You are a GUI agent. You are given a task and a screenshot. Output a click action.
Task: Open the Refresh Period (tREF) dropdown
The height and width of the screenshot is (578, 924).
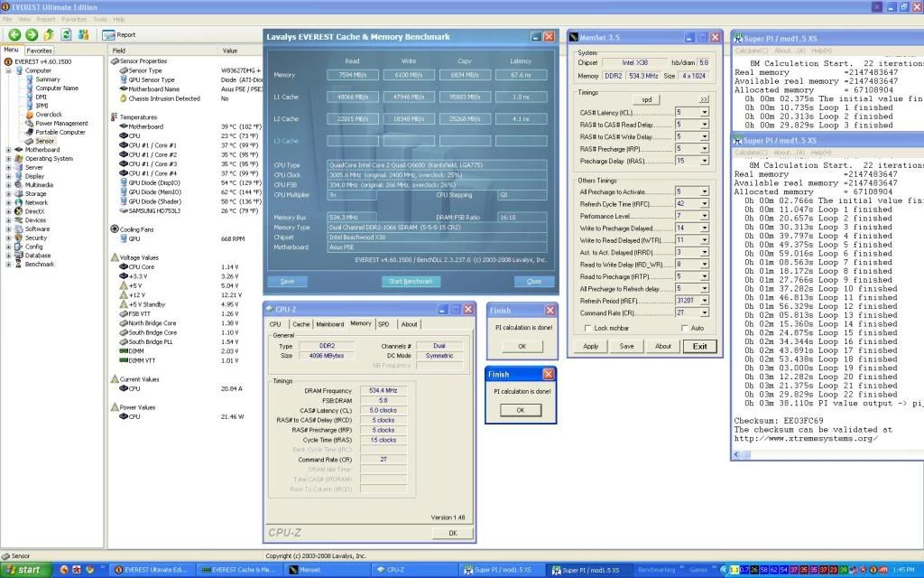[x=704, y=301]
